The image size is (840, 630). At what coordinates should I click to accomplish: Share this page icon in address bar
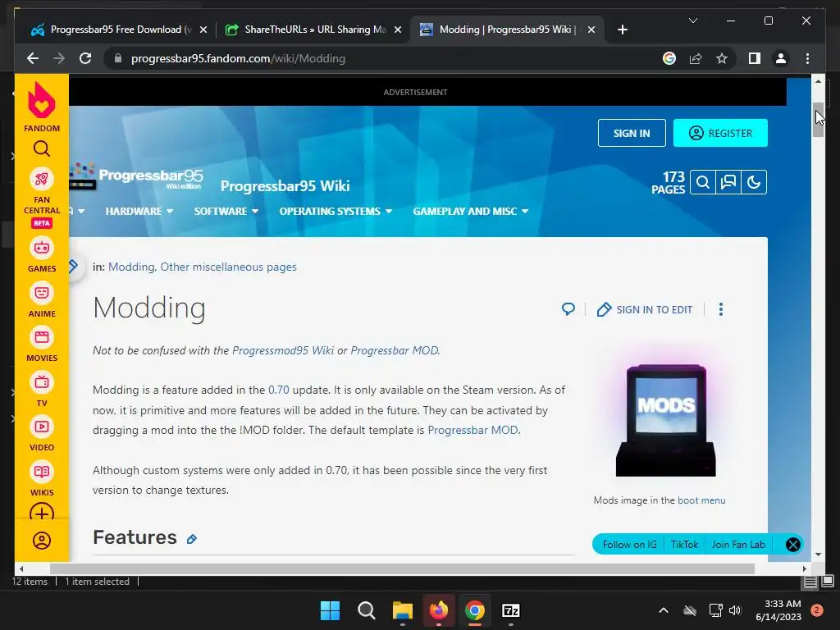pyautogui.click(x=696, y=58)
